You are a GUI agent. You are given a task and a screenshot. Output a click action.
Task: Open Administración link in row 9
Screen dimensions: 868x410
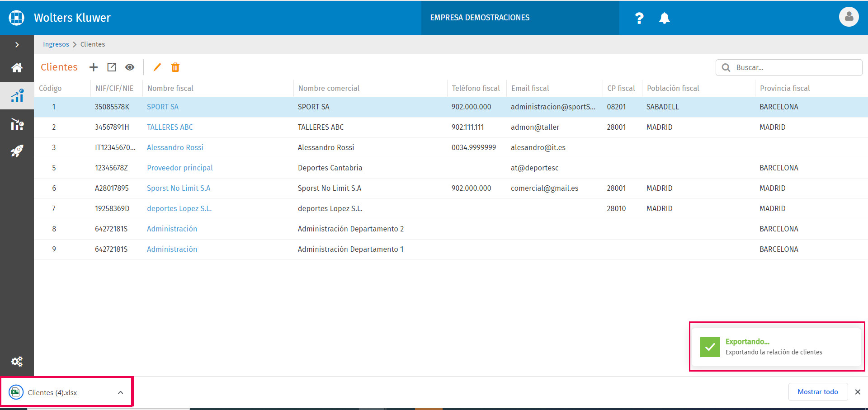pos(172,249)
